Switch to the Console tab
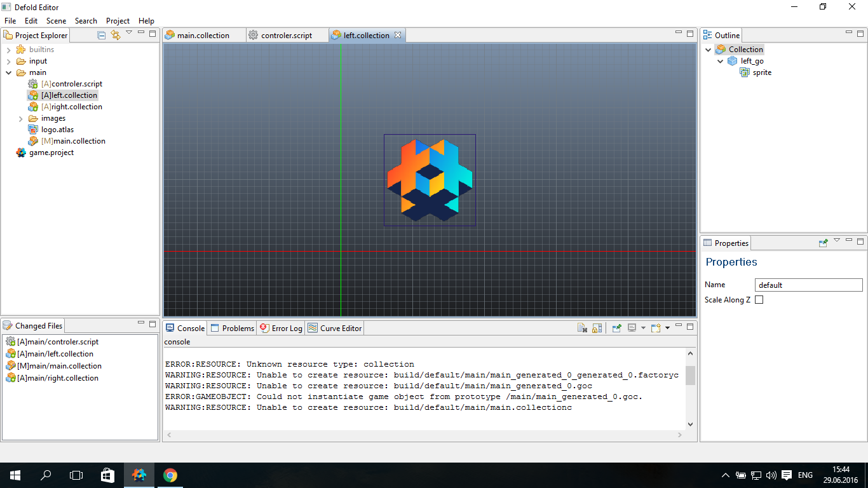This screenshot has height=488, width=868. (185, 328)
